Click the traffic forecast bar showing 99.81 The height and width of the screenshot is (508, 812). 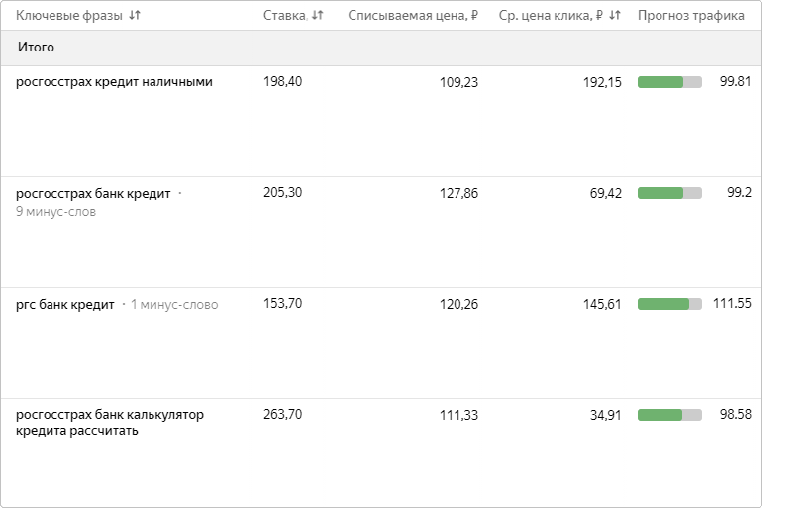click(669, 82)
